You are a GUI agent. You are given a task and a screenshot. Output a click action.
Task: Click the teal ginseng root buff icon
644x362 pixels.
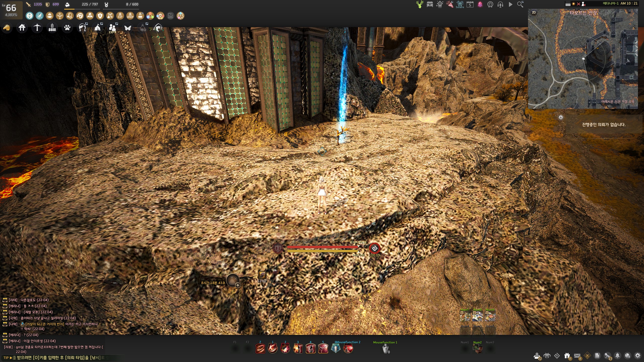click(x=39, y=16)
